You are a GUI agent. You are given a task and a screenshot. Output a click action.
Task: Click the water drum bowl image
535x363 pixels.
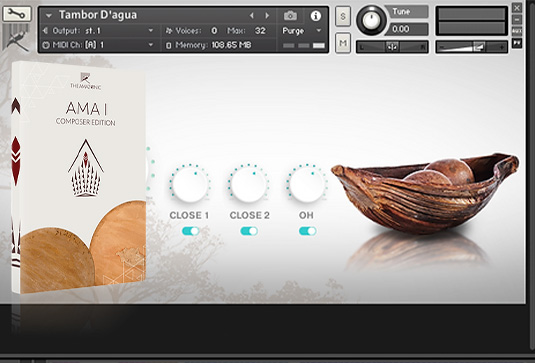pos(425,193)
